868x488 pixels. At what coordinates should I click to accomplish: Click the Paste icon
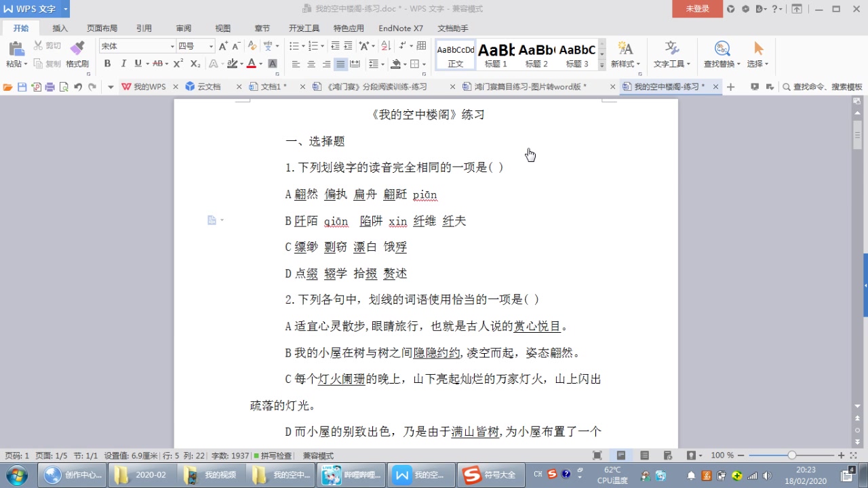[x=16, y=48]
